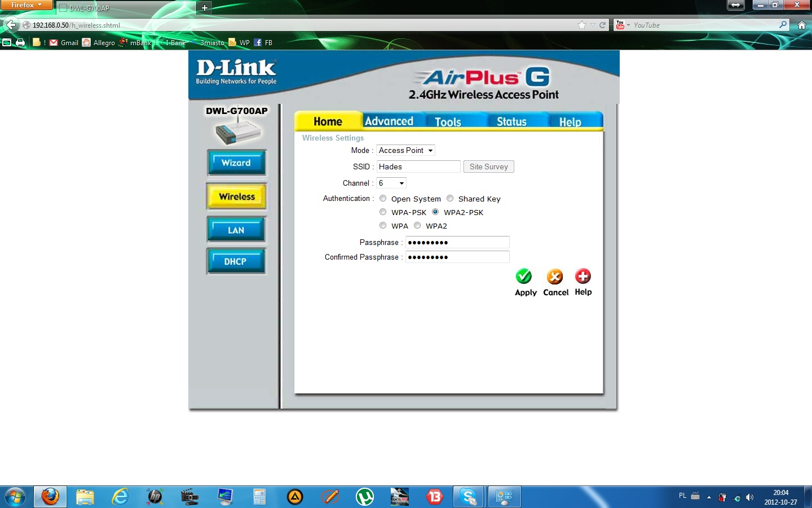
Task: Open uTorrent from the taskbar
Action: click(365, 497)
